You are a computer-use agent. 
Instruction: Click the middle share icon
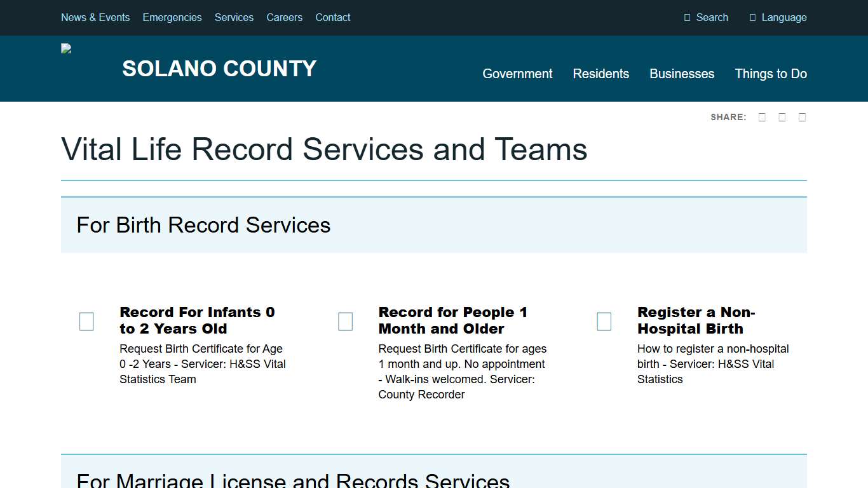tap(782, 117)
